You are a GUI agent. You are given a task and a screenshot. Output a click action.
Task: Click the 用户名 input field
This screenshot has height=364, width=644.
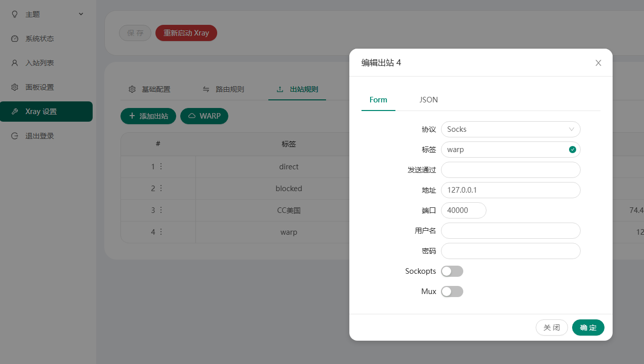pos(511,231)
